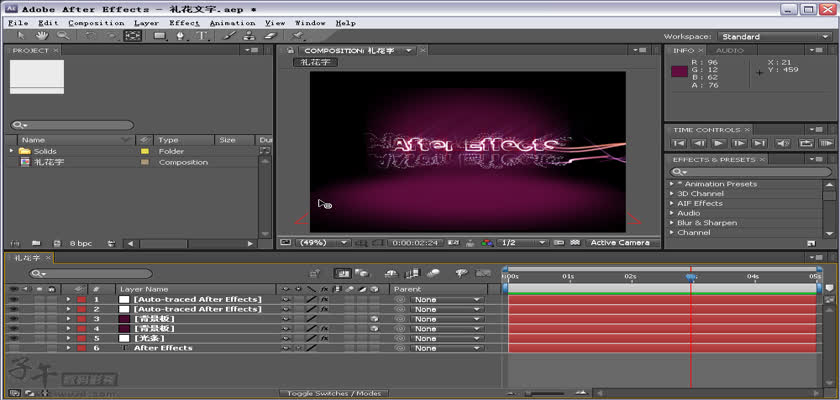Hide layer 5 光条
Screen dimensions: 840x400
tap(13, 338)
